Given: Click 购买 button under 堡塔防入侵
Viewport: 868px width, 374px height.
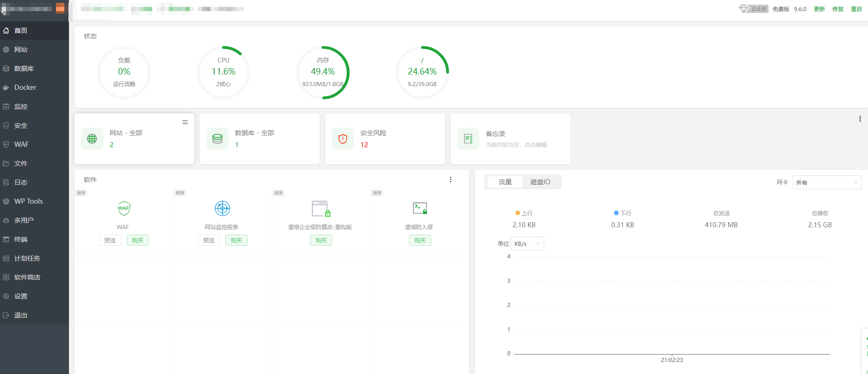Looking at the screenshot, I should [x=420, y=240].
